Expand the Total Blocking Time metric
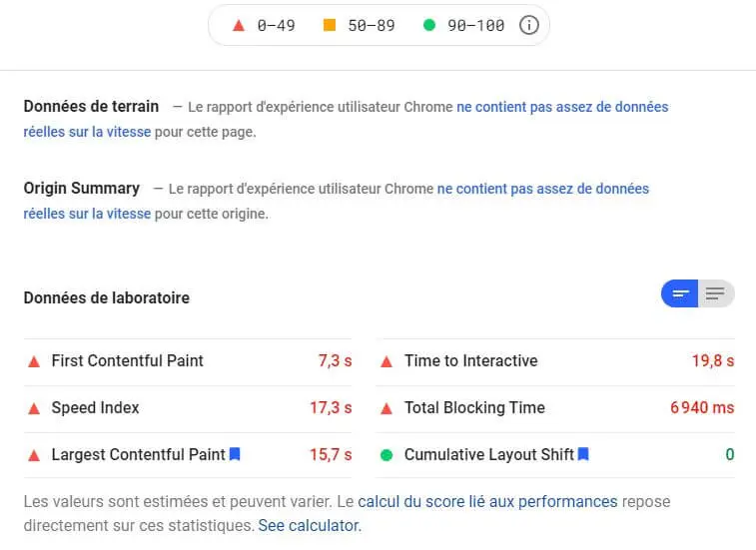 [x=555, y=408]
